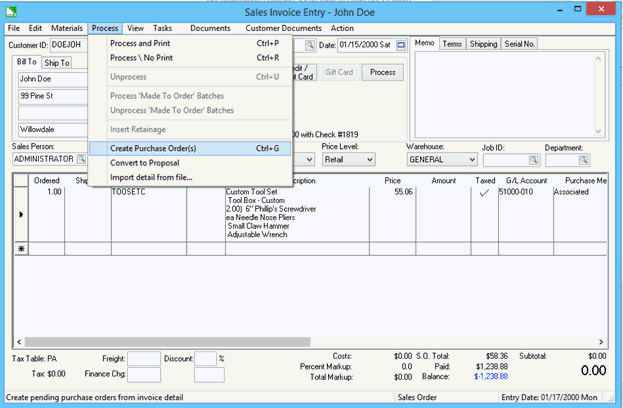Open the File menu
Screen dimensions: 623x408
(x=14, y=28)
